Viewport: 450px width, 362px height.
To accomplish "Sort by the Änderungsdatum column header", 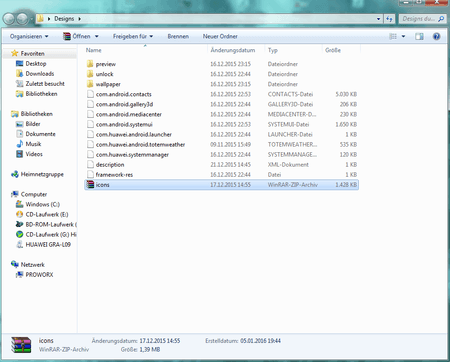I will pyautogui.click(x=233, y=50).
